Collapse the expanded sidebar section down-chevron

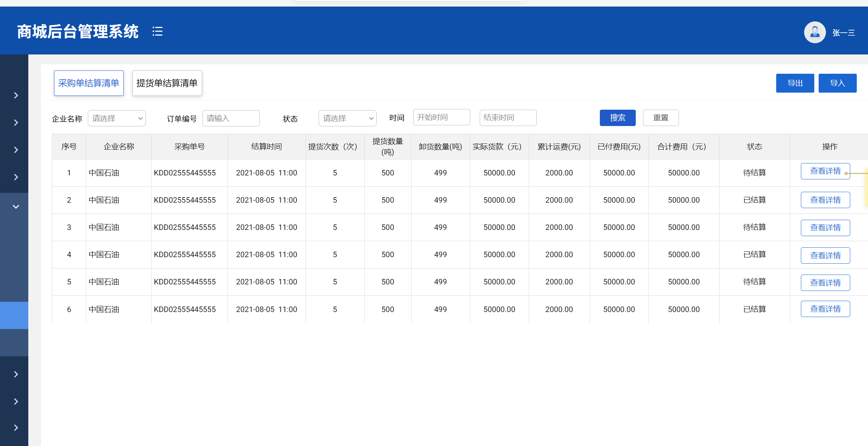coord(16,207)
